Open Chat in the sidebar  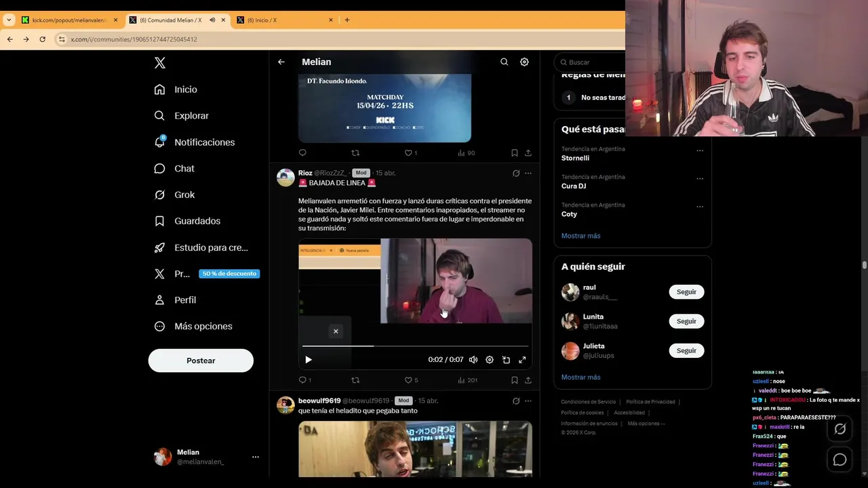point(174,169)
